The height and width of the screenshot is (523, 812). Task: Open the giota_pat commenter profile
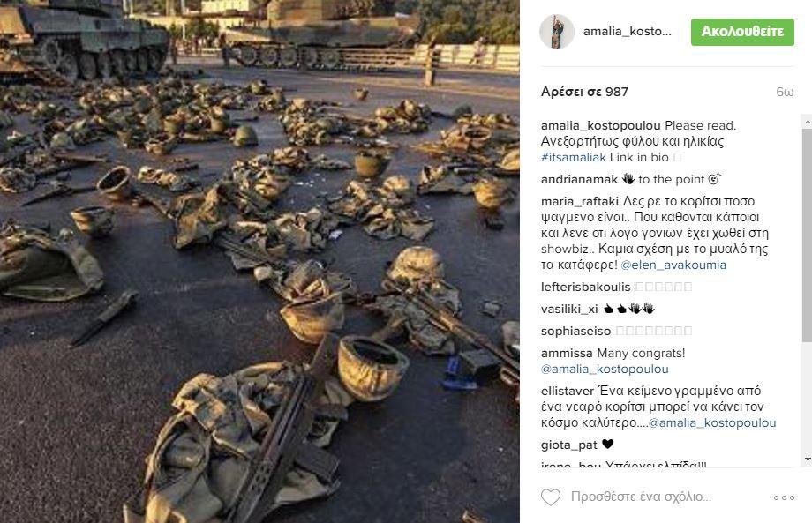click(568, 445)
